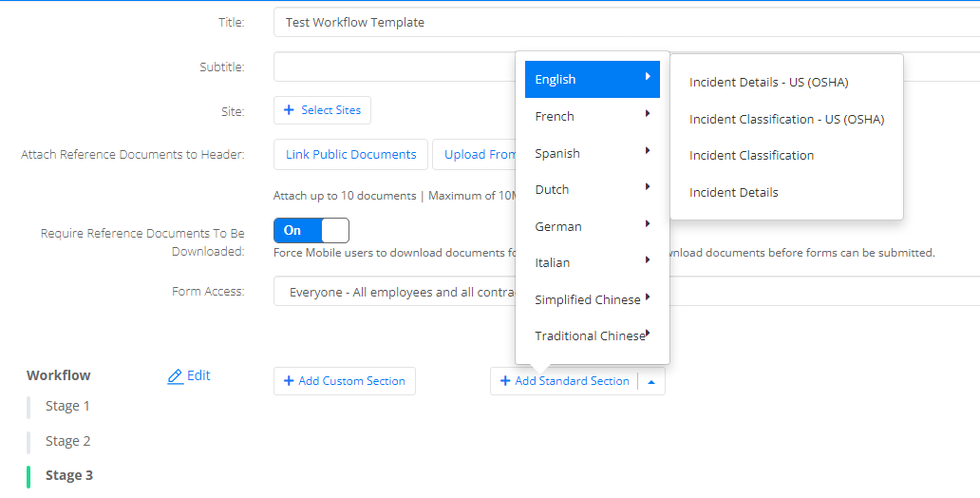Viewport: 980px width, 498px height.
Task: Expand the Spanish submenu arrow
Action: tap(648, 150)
